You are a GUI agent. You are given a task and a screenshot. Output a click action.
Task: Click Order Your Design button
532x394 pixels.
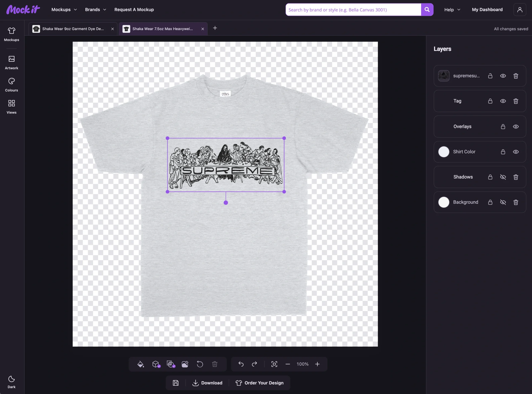tap(260, 383)
